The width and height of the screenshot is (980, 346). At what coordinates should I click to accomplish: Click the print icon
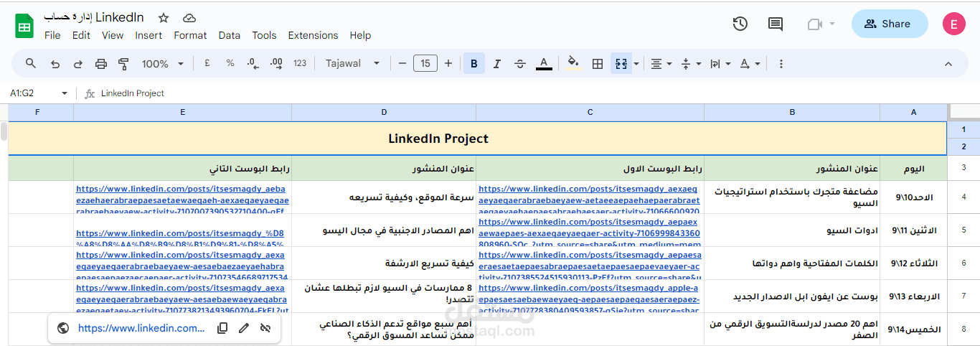pos(101,64)
